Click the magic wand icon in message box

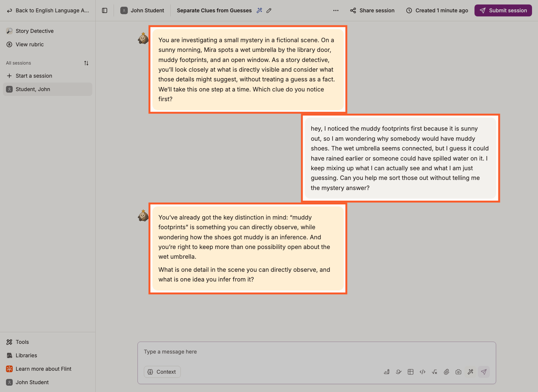(470, 372)
